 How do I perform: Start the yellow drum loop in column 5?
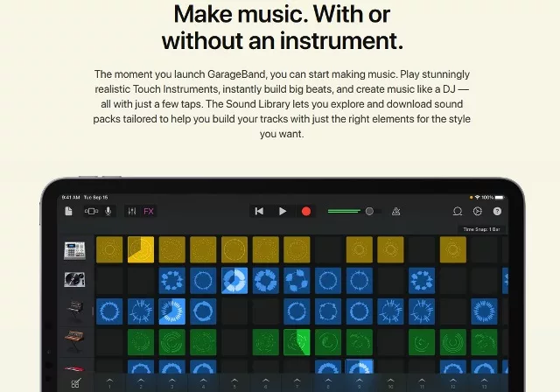click(234, 249)
